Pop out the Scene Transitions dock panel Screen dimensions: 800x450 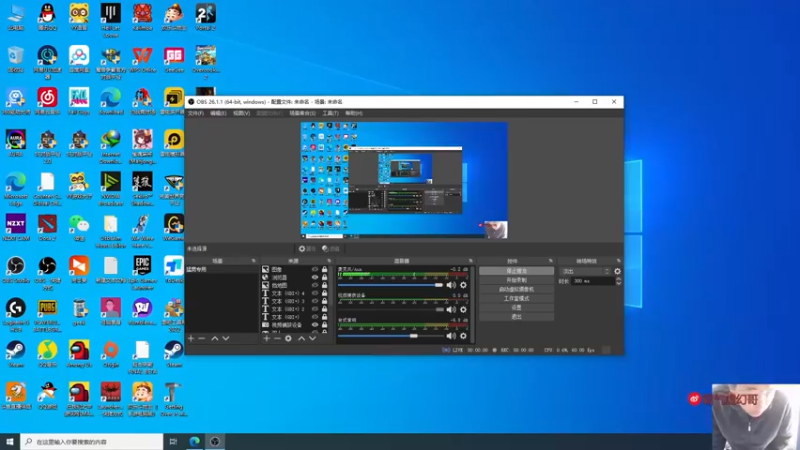[619, 261]
